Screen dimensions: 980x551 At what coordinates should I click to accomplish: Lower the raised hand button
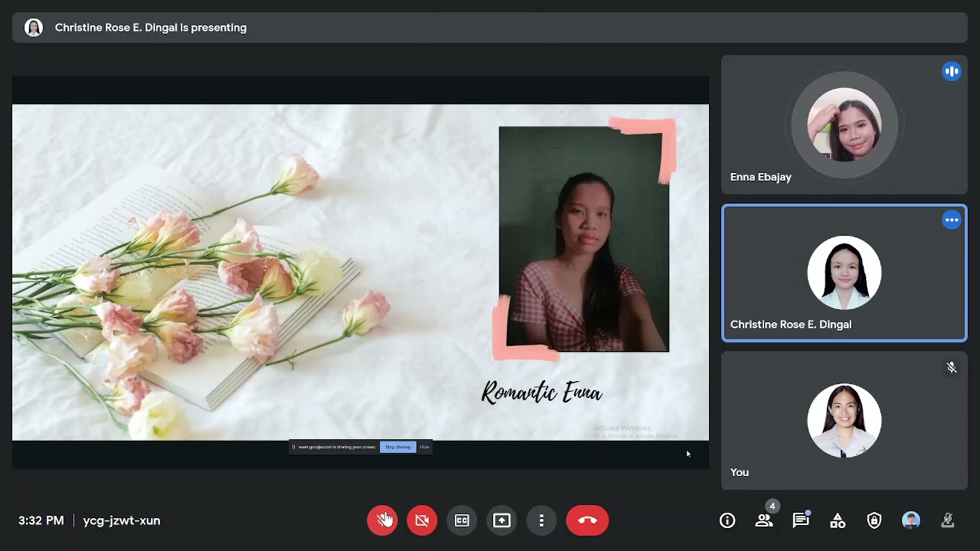click(382, 520)
